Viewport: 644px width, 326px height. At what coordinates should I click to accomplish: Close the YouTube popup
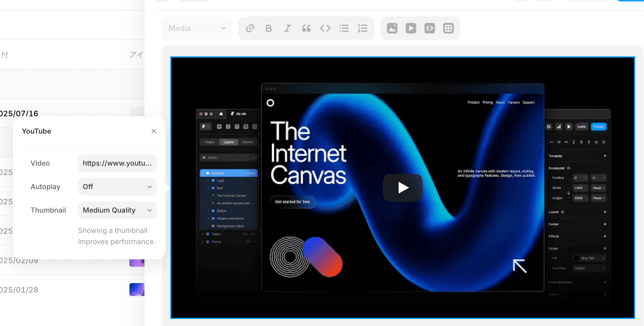pos(154,131)
